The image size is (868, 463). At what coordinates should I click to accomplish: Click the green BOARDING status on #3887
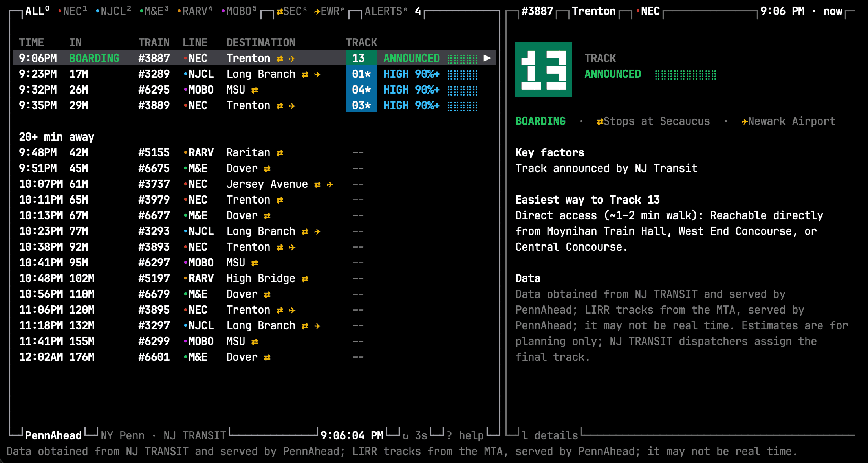pyautogui.click(x=94, y=58)
